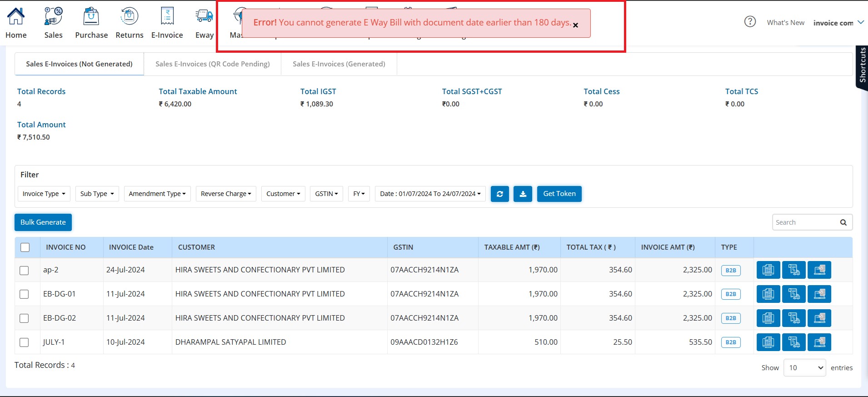Click the laptop-document icon for JULY-1
The height and width of the screenshot is (397, 868).
coord(819,342)
